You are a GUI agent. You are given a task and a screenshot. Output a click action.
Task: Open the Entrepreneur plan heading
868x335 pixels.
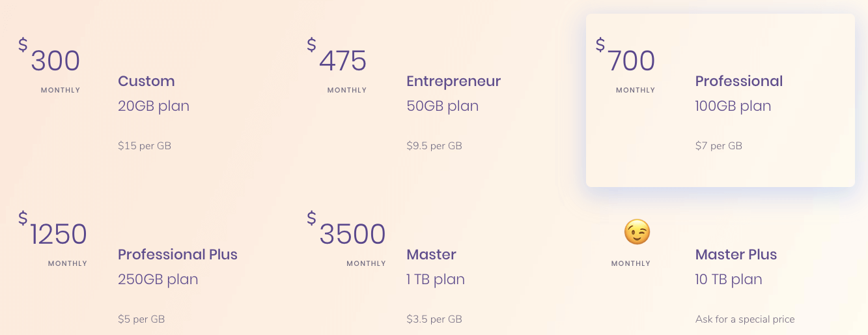coord(454,81)
